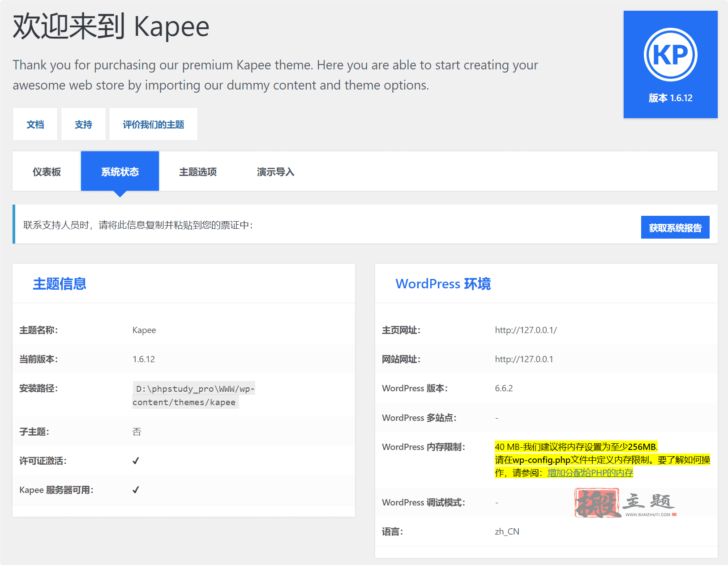Screen dimensions: 728x565
Task: Click the 许可证激活 label
Action: tap(43, 461)
